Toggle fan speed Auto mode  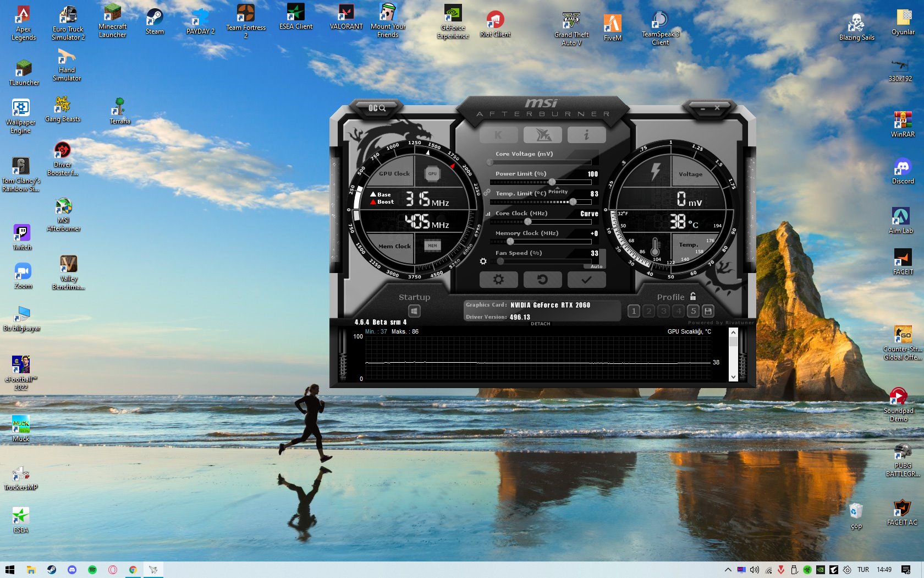[596, 266]
